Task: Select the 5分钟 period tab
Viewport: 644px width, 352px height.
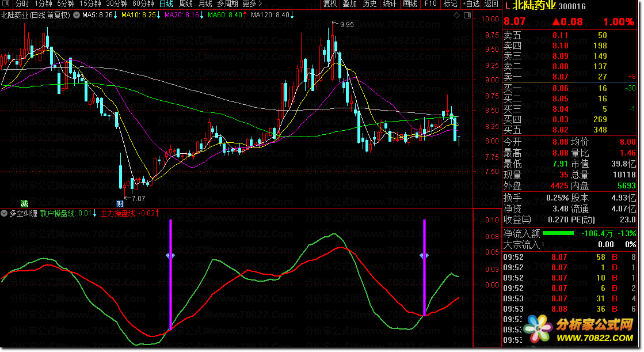Action: 65,3
